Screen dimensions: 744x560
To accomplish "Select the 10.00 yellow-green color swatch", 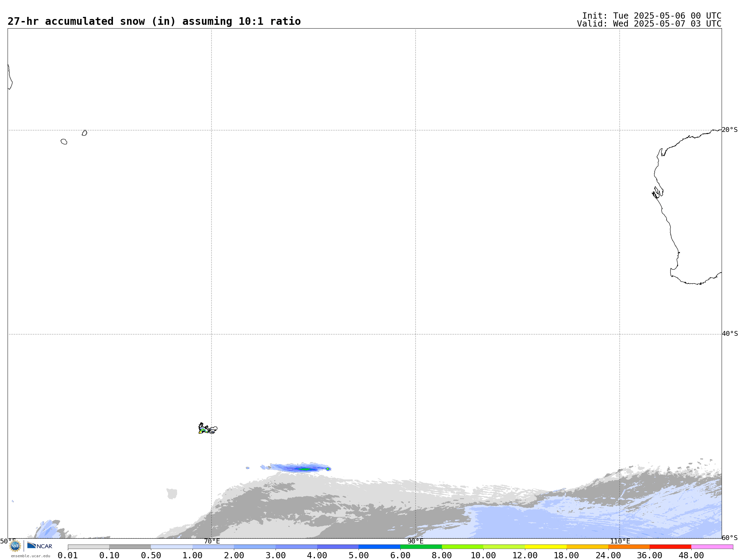I will [504, 547].
